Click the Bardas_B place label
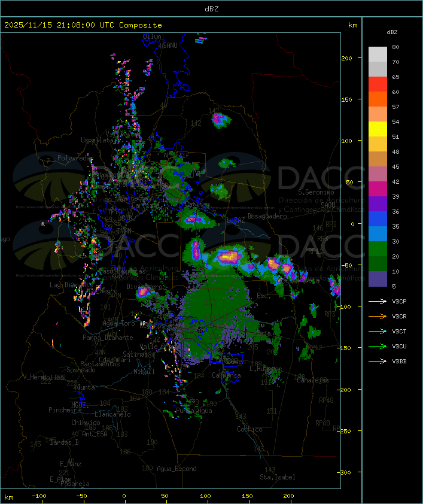Image resolution: width=423 pixels, height=504 pixels. [64, 442]
